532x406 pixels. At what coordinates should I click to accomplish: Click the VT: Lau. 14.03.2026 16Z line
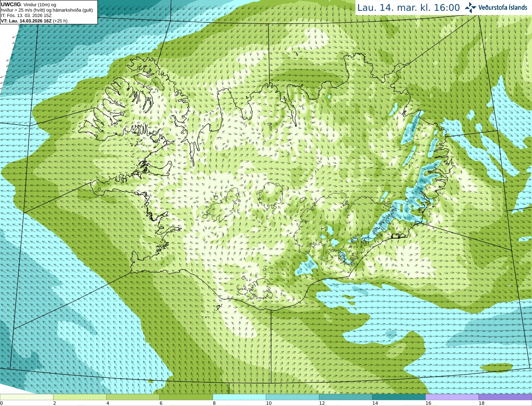pos(34,21)
